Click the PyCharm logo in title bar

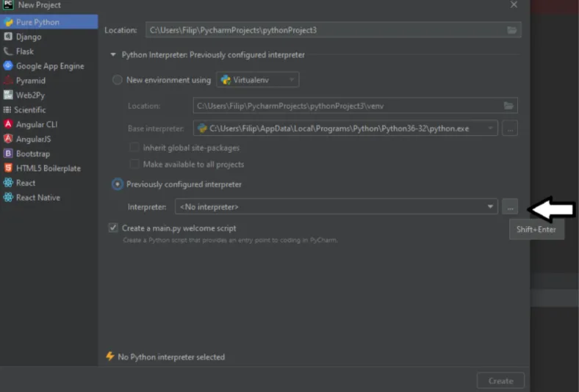(x=8, y=5)
